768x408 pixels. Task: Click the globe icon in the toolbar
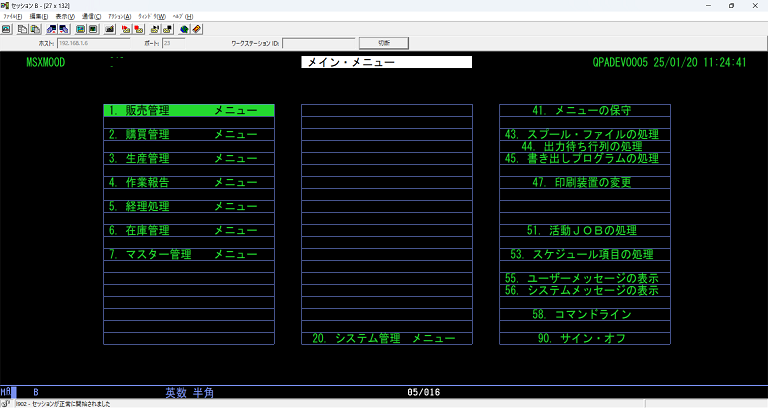tap(183, 29)
